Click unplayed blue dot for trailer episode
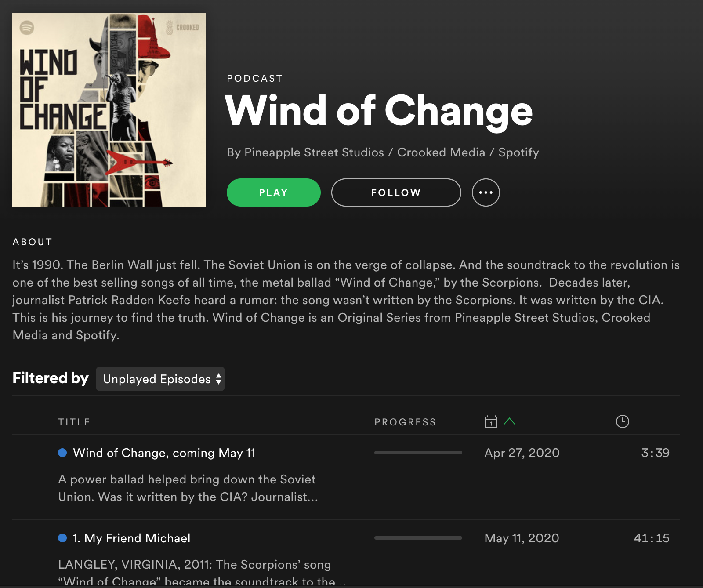 pyautogui.click(x=62, y=453)
